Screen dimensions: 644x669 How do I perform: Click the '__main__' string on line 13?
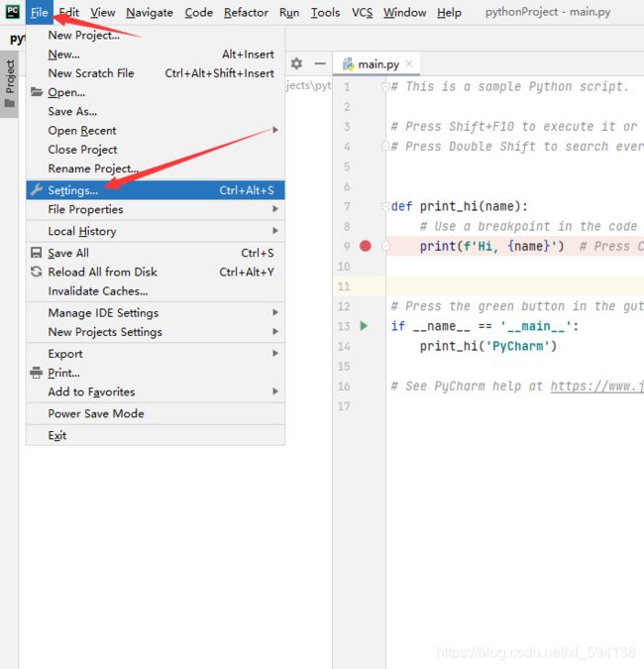[x=536, y=326]
